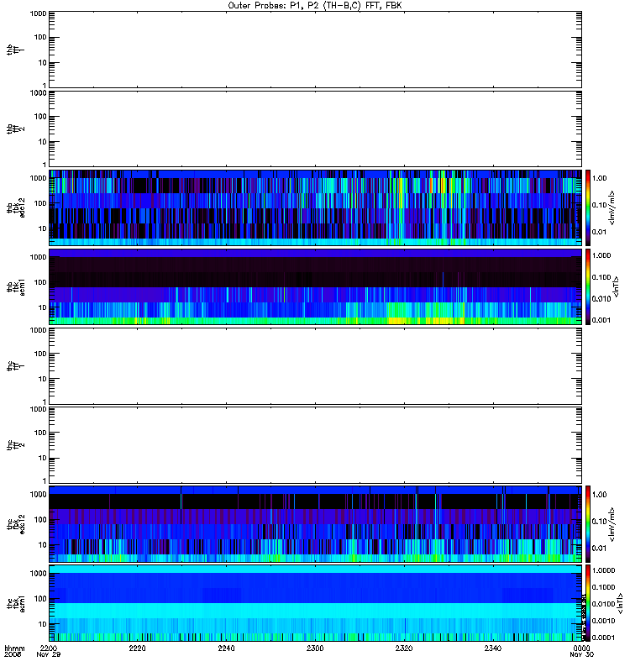
Task: Click the 0.0001 value on thc scm1 color bar
Action: tap(603, 638)
